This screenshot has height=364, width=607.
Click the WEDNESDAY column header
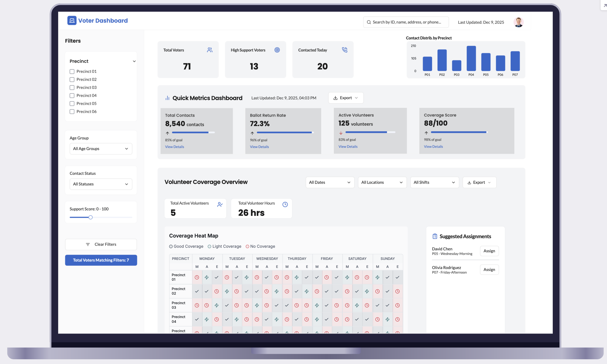pos(267,259)
